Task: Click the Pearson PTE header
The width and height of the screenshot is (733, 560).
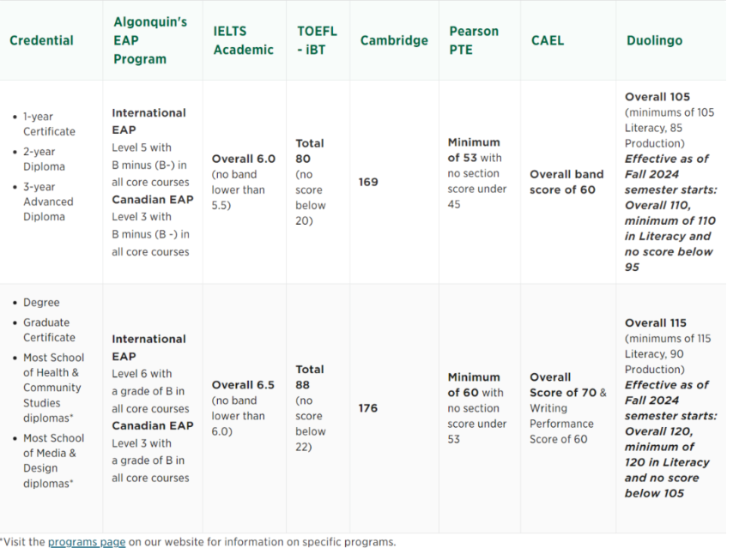Action: click(474, 40)
